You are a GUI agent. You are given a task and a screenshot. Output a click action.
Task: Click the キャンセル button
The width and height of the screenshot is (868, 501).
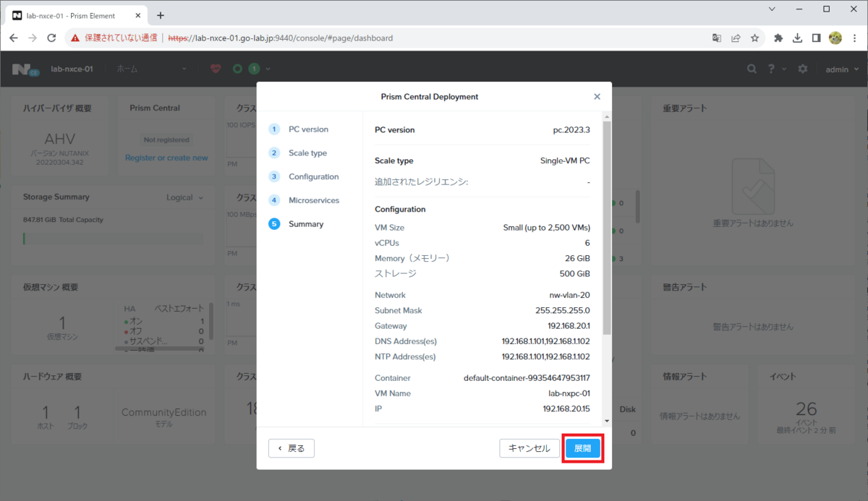coord(529,448)
